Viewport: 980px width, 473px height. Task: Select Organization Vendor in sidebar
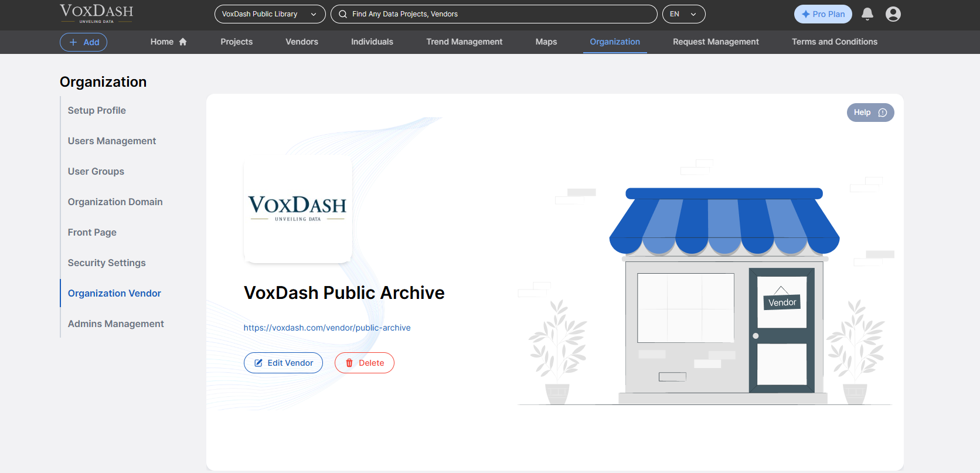[114, 293]
